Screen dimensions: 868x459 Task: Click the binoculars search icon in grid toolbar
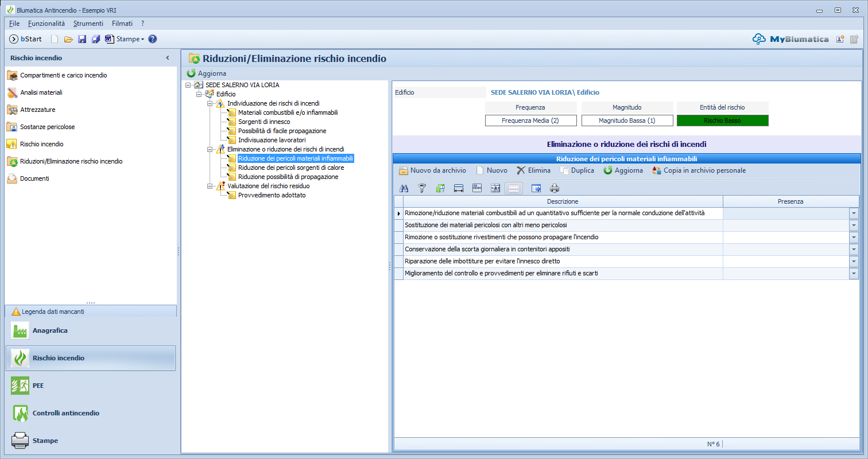(x=404, y=188)
